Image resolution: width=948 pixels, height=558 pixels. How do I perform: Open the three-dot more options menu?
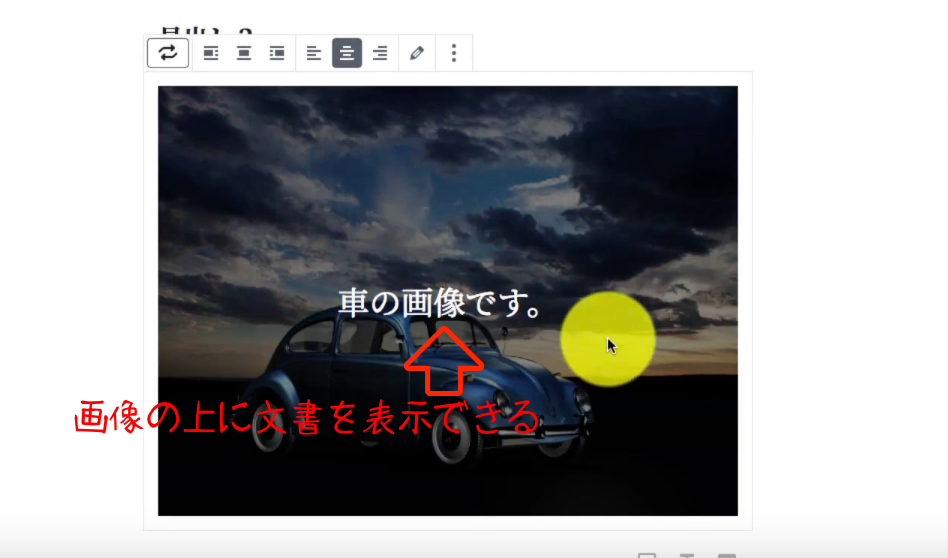454,53
